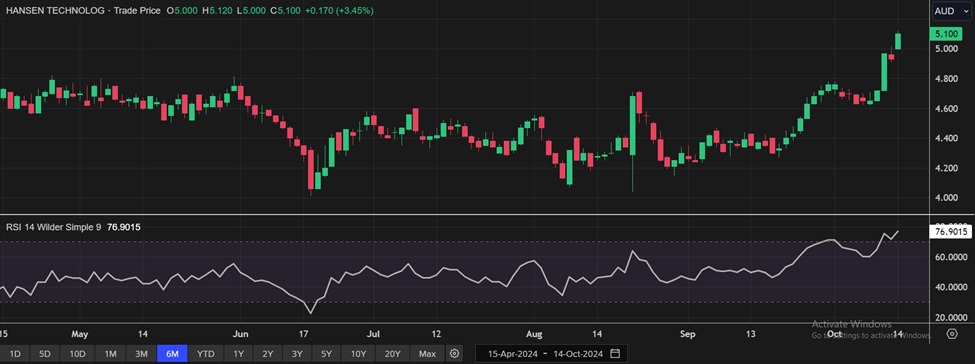Switch chart range to YTD

206,354
